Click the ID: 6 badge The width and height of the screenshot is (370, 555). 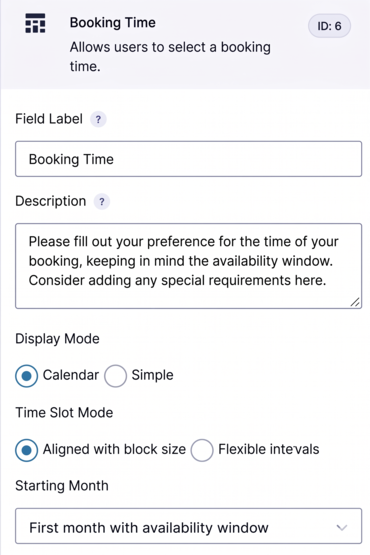tap(329, 26)
